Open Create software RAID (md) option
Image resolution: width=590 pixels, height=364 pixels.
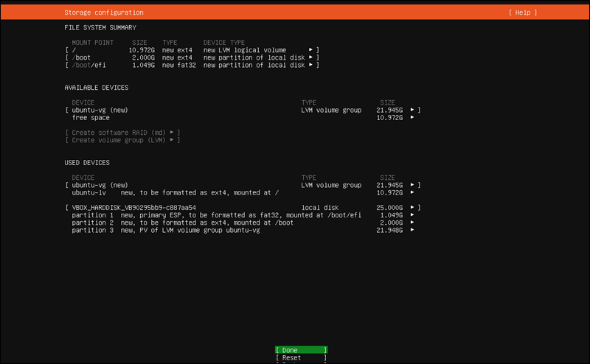pos(122,133)
